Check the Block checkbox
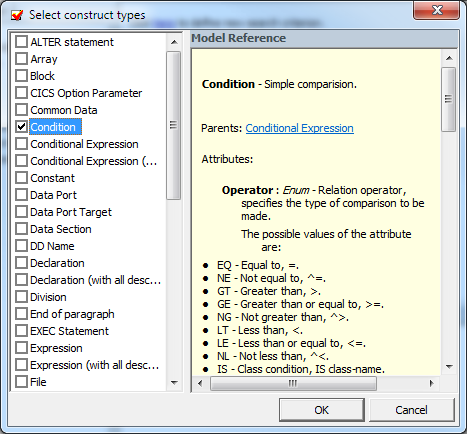The height and width of the screenshot is (434, 467). point(21,76)
